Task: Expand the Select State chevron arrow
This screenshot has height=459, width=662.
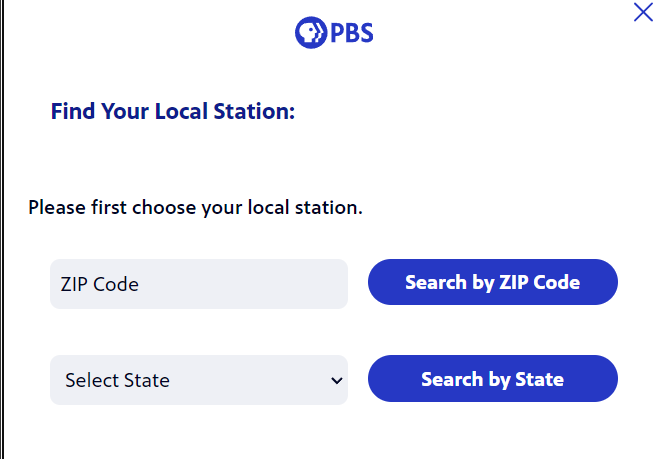Action: point(336,380)
